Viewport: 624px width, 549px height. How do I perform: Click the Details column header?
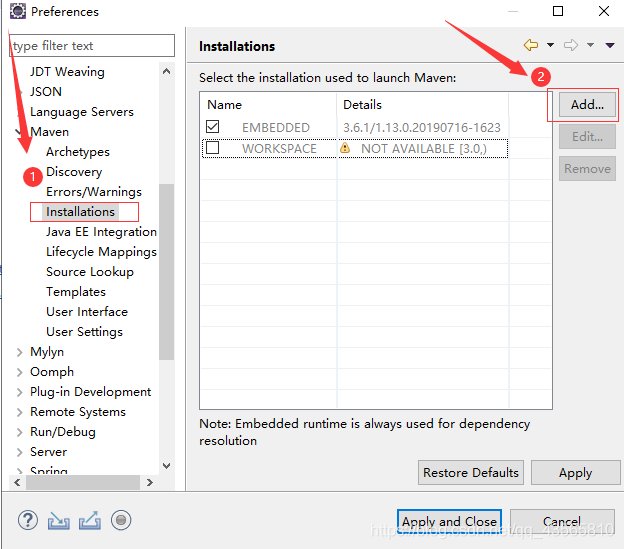tap(423, 105)
